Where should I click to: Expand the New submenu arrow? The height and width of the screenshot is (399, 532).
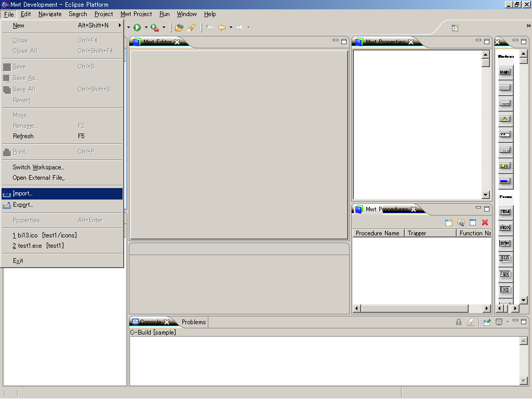120,25
